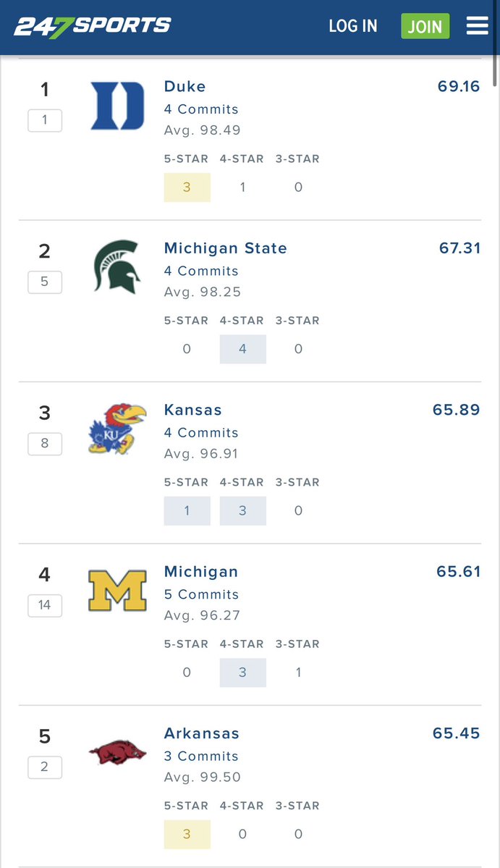This screenshot has height=868, width=500.
Task: Click Michigan State's highlighted 4-star count box
Action: coord(243,349)
